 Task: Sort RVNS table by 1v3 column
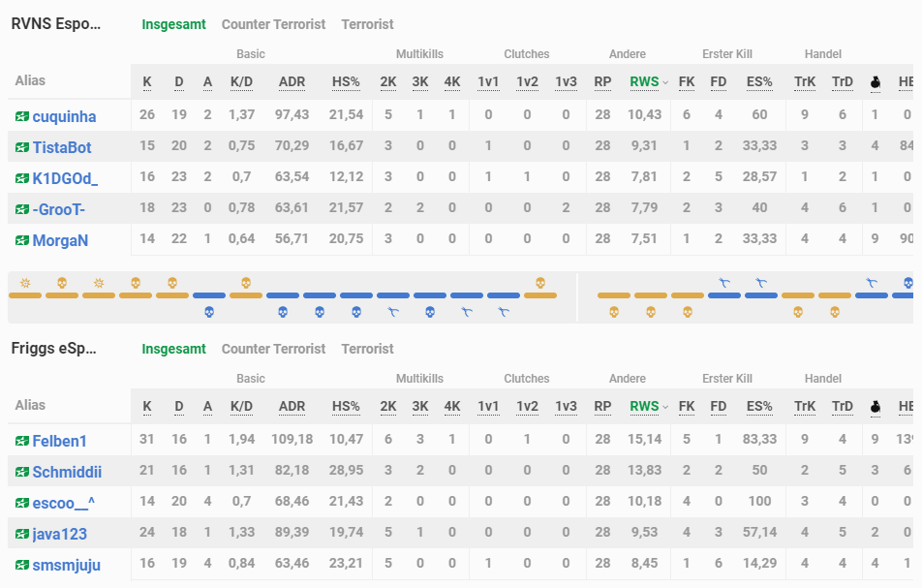pyautogui.click(x=566, y=82)
